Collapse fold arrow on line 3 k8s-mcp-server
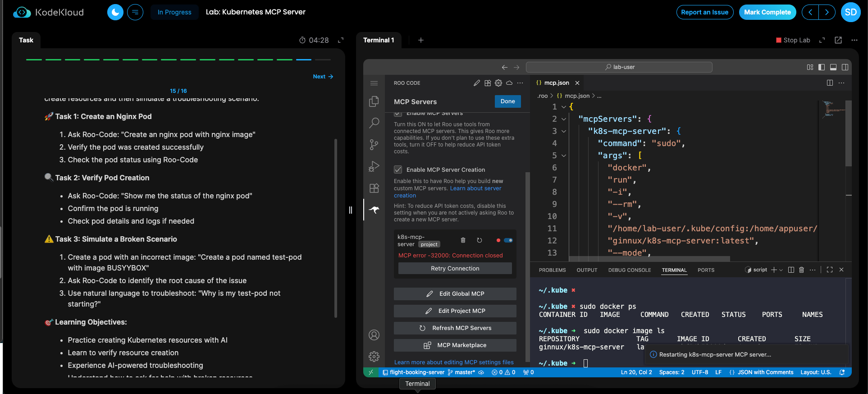The width and height of the screenshot is (868, 394). click(x=564, y=131)
